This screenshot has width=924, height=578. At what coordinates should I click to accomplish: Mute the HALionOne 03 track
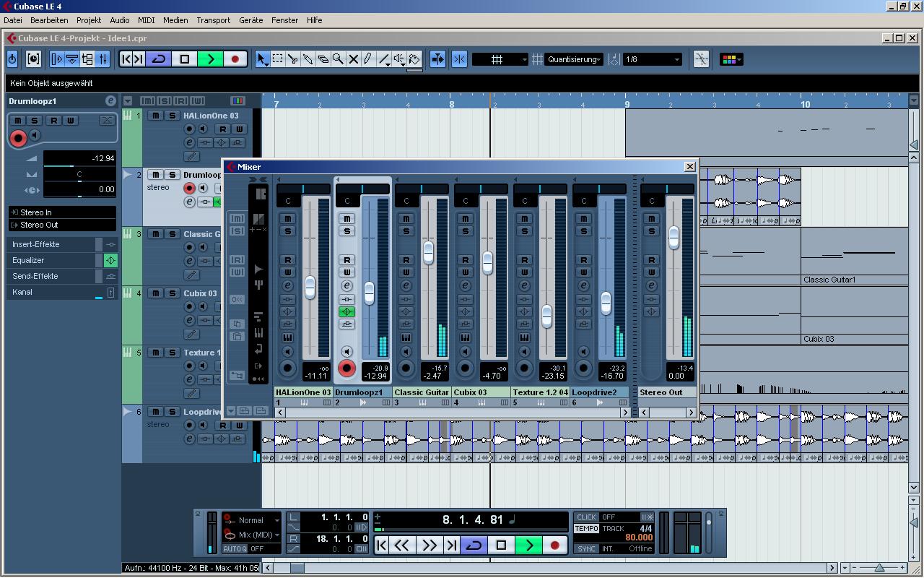(x=156, y=116)
